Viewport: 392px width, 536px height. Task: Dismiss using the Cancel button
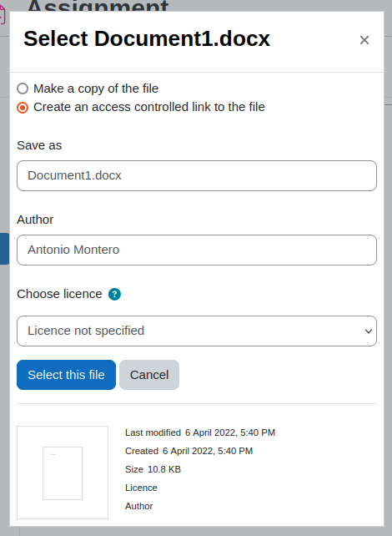(149, 375)
